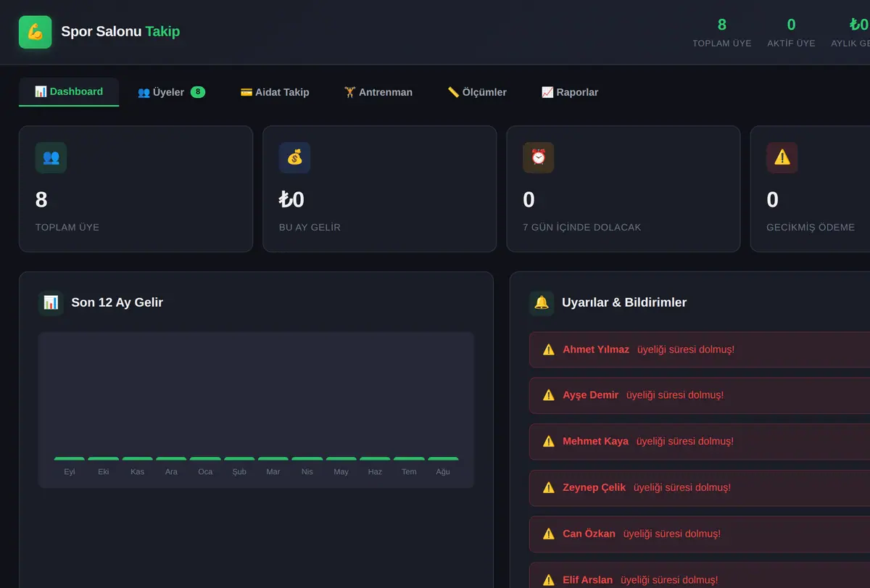Click the Elif Arslan name in alerts
This screenshot has height=588, width=870.
588,580
